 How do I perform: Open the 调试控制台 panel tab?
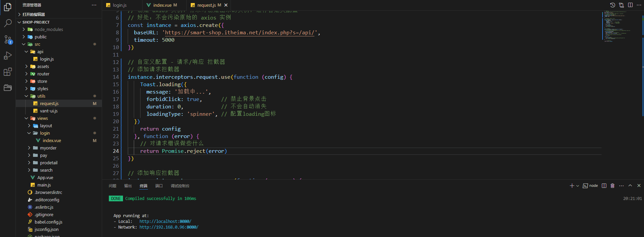coord(180,186)
